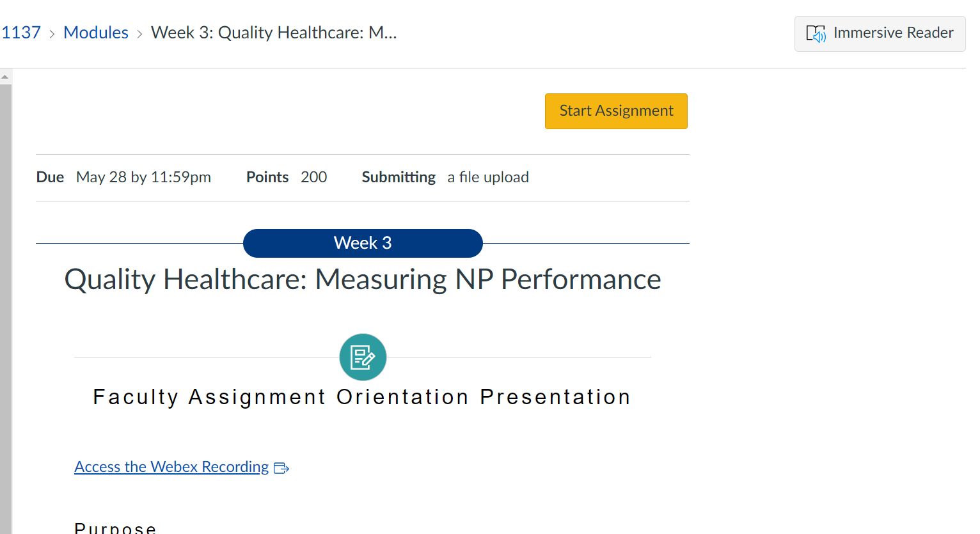This screenshot has width=980, height=534.
Task: Click the breadcrumb chevron after 1137
Action: 51,33
